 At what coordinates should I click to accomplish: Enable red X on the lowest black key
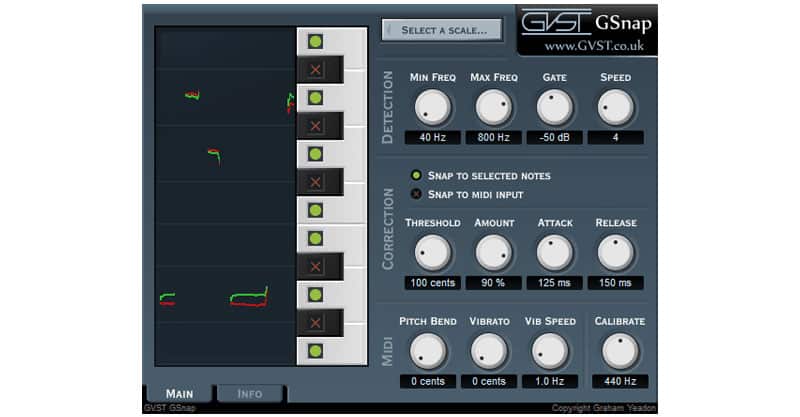(315, 323)
